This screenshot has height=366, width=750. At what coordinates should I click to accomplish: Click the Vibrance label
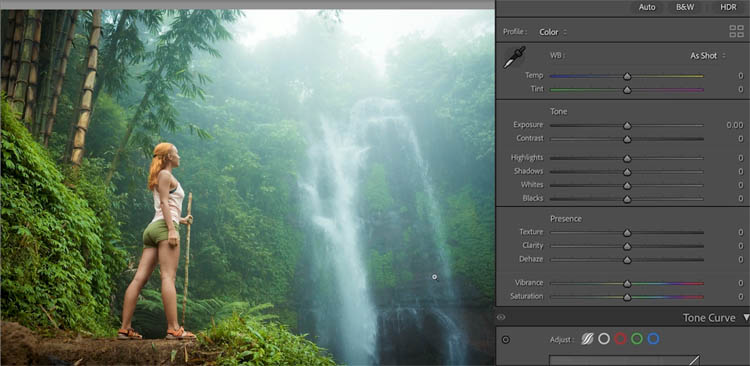(529, 283)
